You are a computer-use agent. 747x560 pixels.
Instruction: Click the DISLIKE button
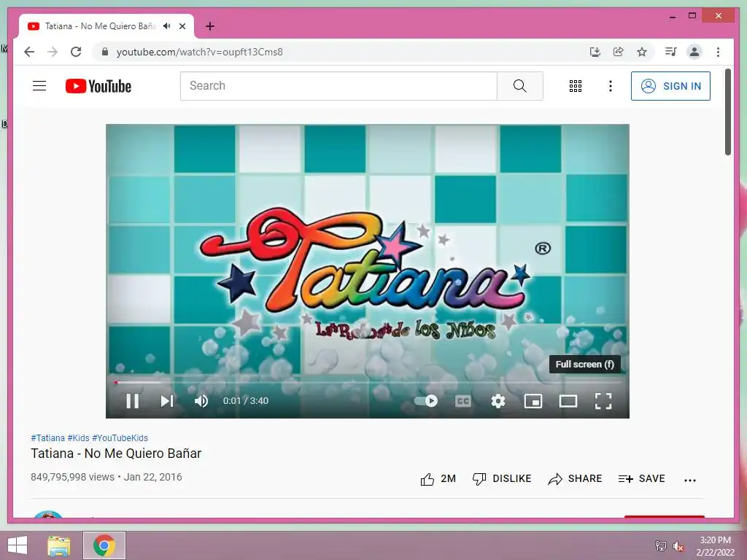click(502, 478)
